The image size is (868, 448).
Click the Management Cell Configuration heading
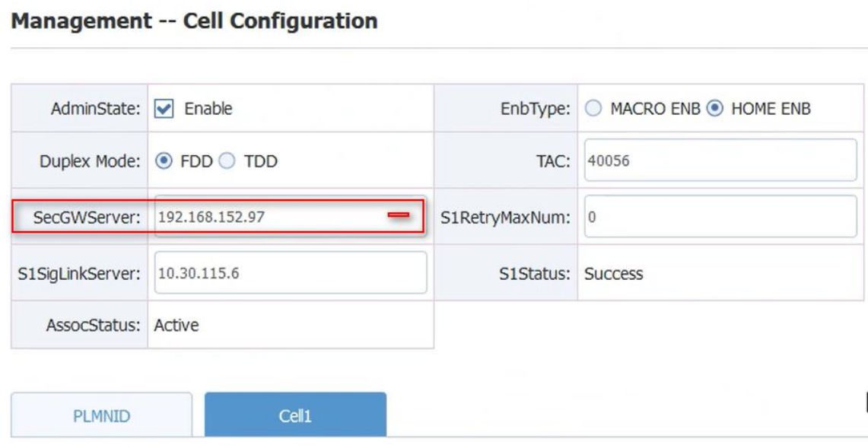click(x=195, y=21)
